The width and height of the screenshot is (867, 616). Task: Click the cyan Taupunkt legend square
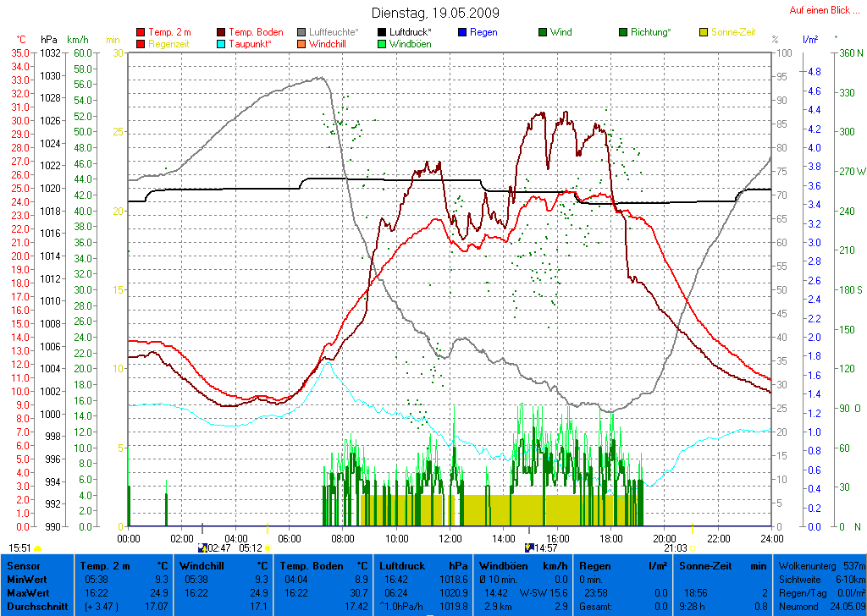click(x=223, y=43)
